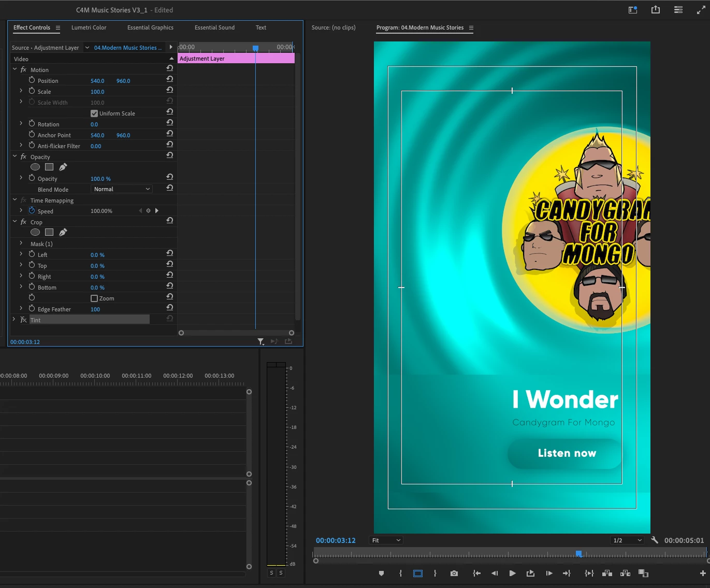The width and height of the screenshot is (710, 588).
Task: Open the Button Editor plus icon
Action: point(703,573)
